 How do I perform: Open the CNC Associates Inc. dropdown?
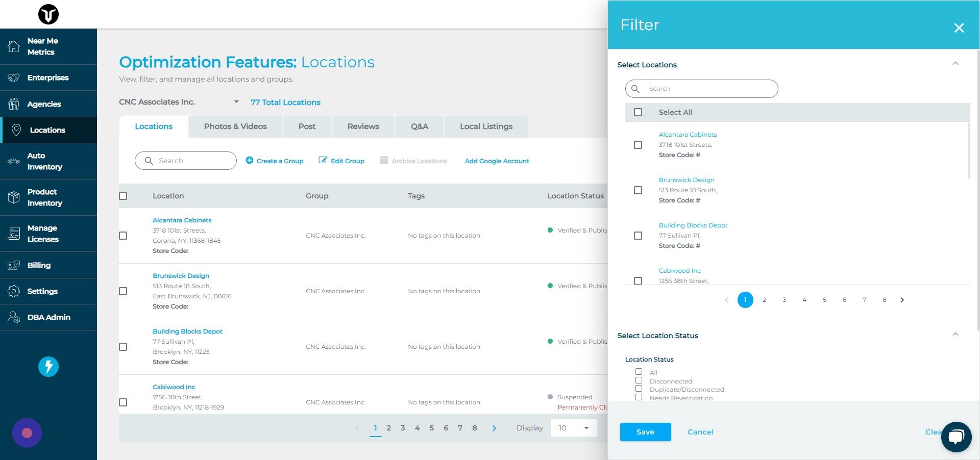[x=236, y=101]
